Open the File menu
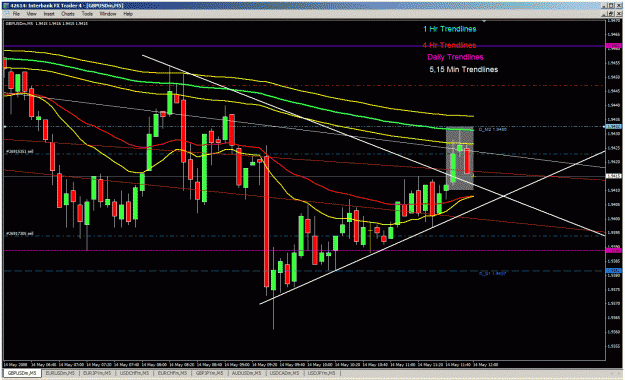 pyautogui.click(x=16, y=14)
